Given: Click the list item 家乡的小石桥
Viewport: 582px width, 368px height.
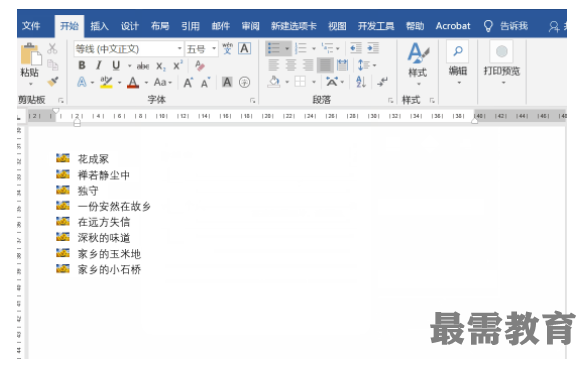Looking at the screenshot, I should 109,269.
